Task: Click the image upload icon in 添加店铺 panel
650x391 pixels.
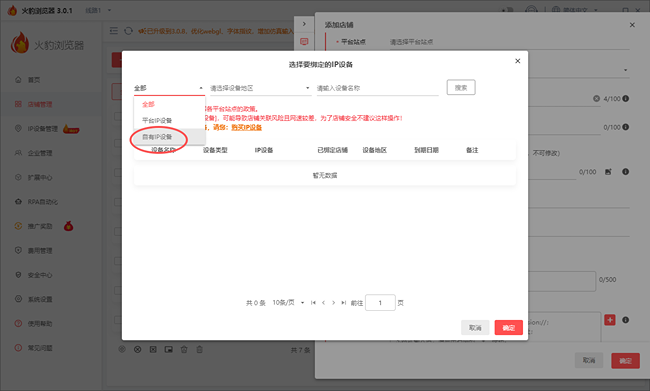Action: [608, 172]
